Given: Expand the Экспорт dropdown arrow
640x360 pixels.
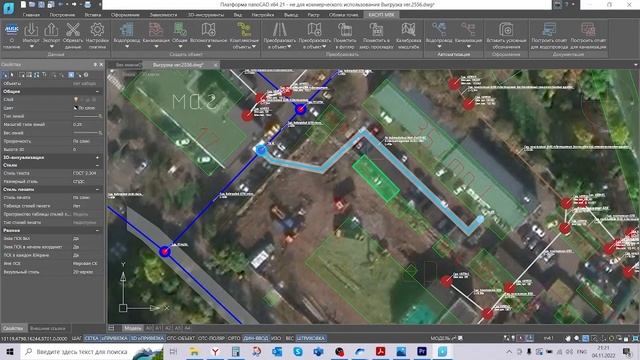Looking at the screenshot, I should click(51, 47).
